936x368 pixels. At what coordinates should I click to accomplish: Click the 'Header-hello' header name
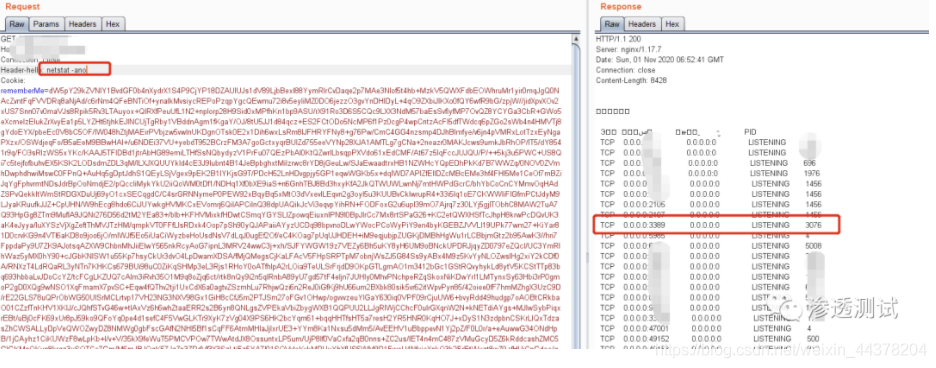20,70
